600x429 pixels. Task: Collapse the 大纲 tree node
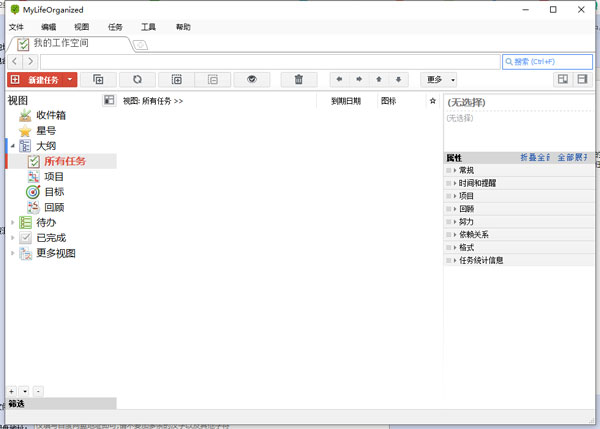13,146
